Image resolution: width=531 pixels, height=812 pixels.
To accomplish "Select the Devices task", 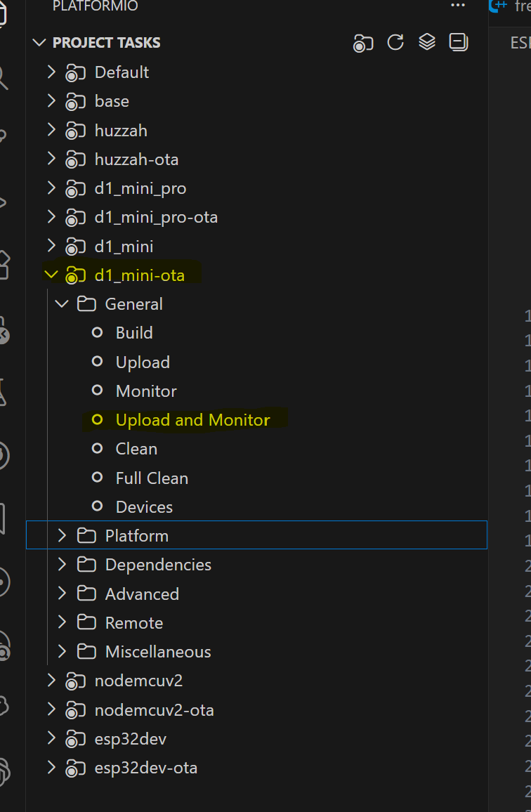I will (x=144, y=507).
